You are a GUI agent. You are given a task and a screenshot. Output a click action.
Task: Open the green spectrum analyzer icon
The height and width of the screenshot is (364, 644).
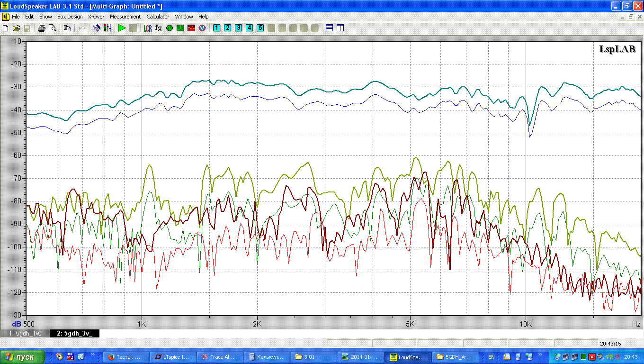click(x=180, y=28)
